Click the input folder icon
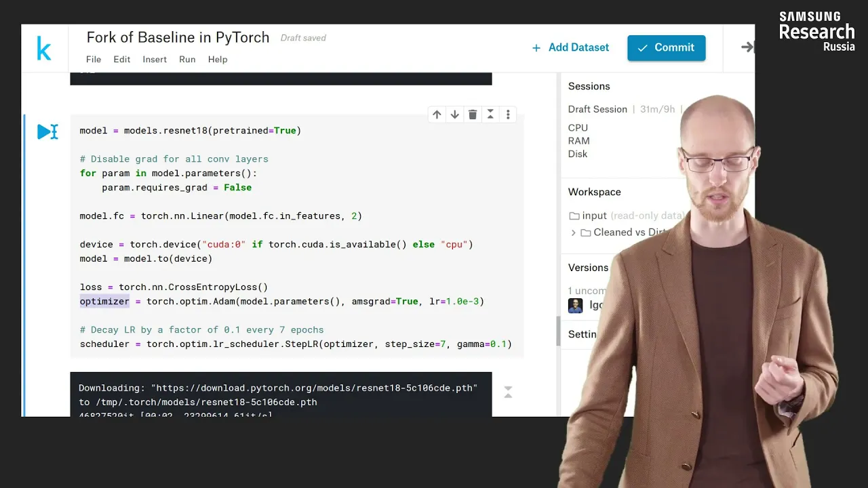Image resolution: width=868 pixels, height=488 pixels. [574, 216]
